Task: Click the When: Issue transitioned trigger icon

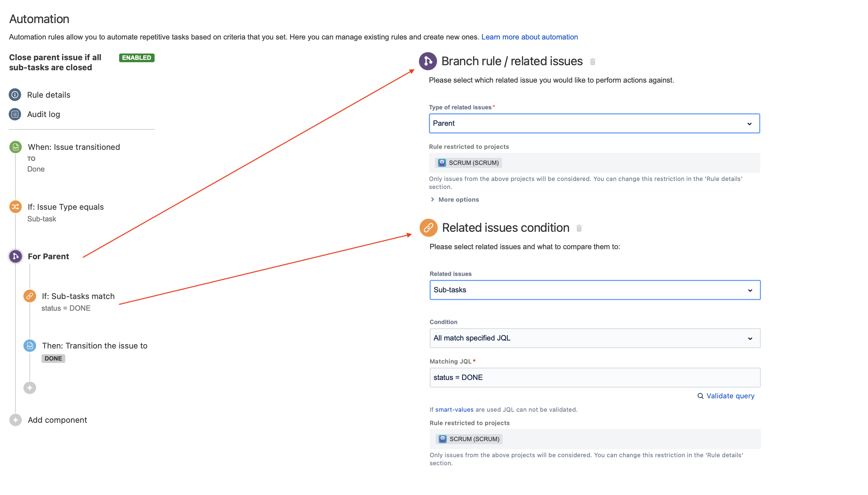Action: [x=15, y=147]
